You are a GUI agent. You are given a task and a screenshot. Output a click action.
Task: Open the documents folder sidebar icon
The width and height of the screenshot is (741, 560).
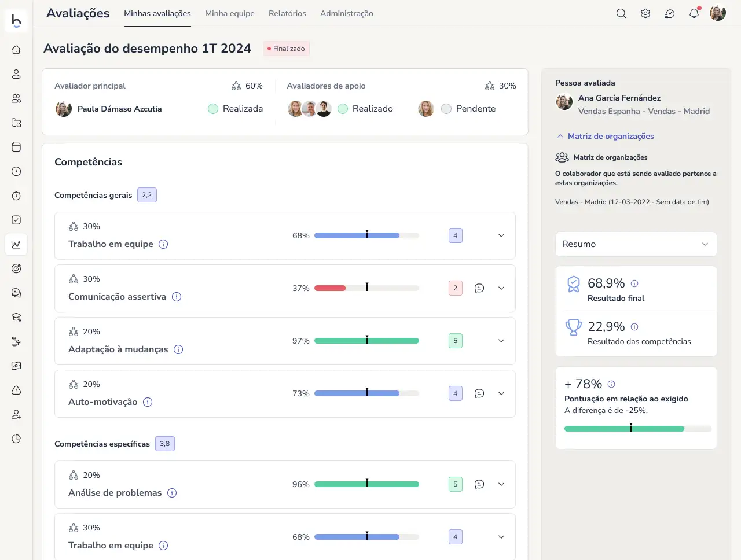(16, 123)
